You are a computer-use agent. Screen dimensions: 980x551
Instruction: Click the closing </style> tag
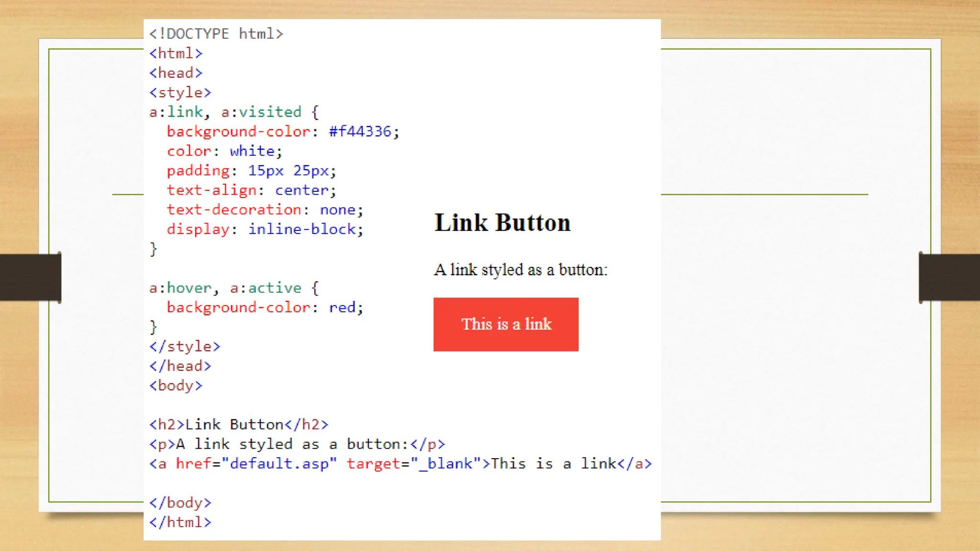click(185, 346)
